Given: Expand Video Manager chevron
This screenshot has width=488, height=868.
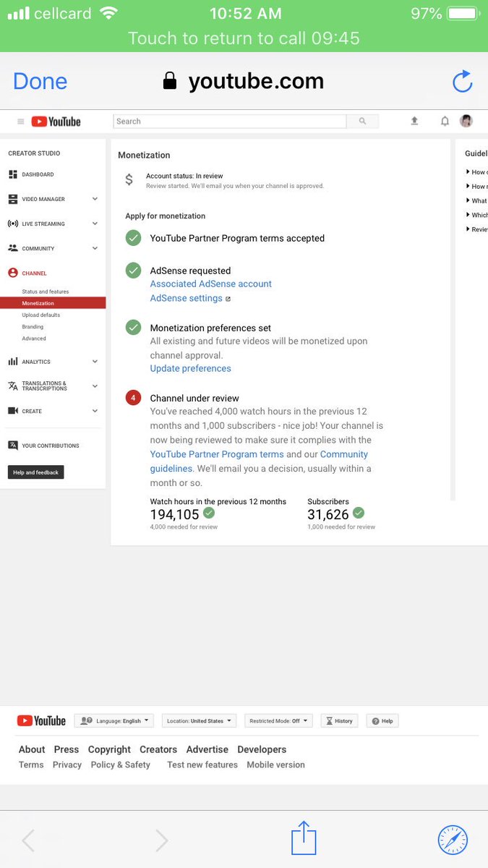Looking at the screenshot, I should [x=95, y=199].
